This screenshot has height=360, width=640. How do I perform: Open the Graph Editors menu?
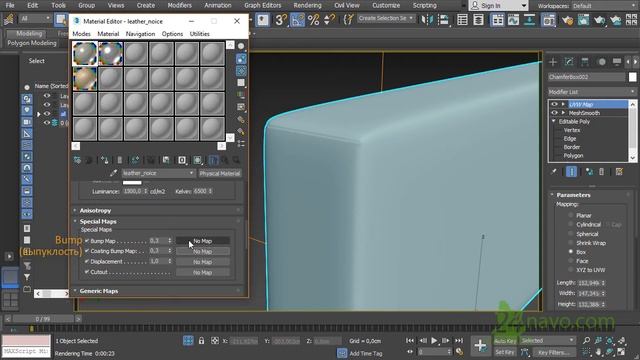tap(262, 5)
